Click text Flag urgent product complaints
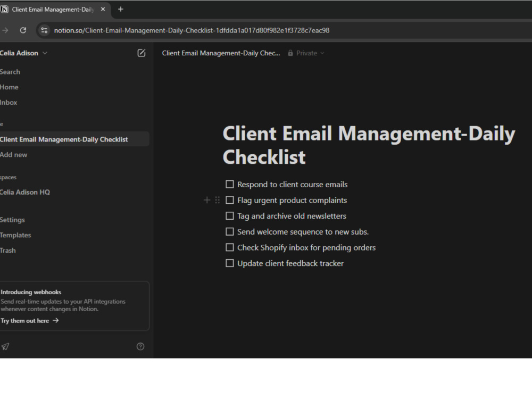The width and height of the screenshot is (532, 399). click(292, 200)
